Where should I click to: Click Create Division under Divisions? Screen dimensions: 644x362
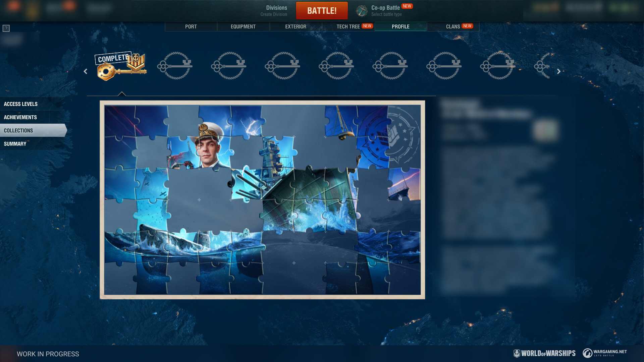(274, 14)
